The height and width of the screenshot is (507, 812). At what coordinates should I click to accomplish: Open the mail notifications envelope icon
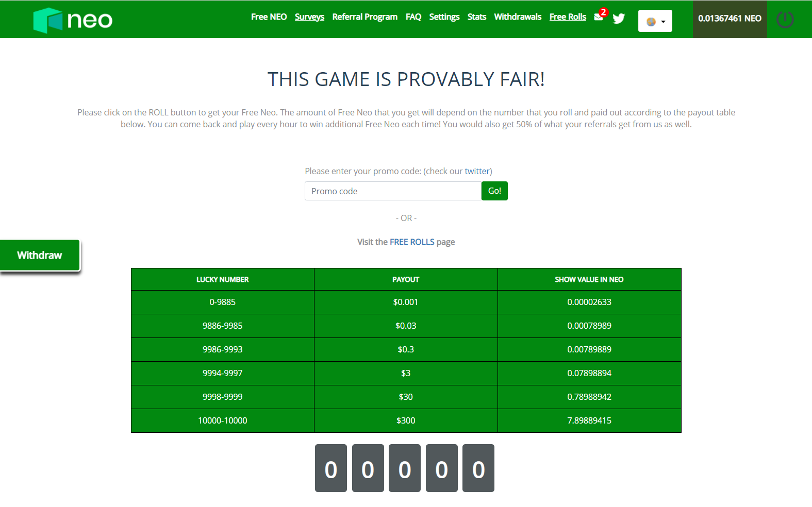pos(599,17)
